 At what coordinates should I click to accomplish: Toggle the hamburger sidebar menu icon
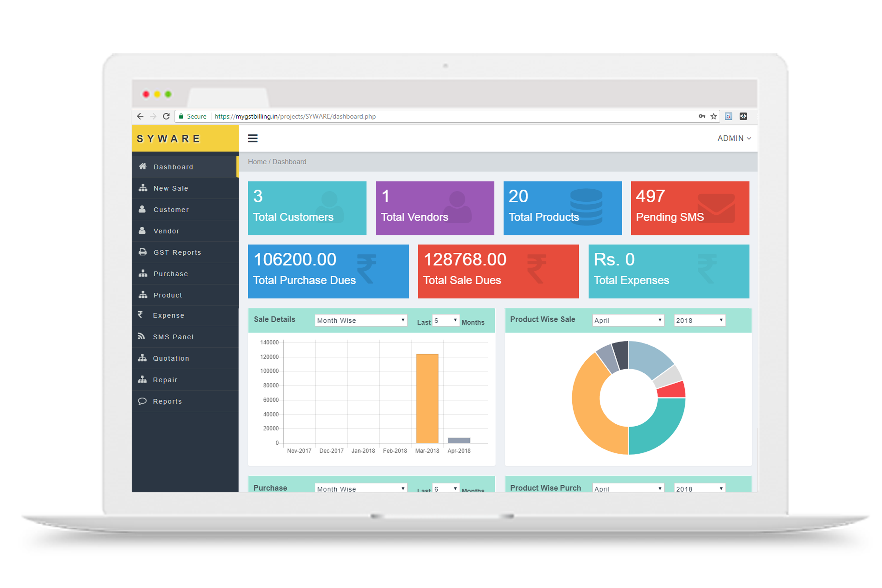252,138
